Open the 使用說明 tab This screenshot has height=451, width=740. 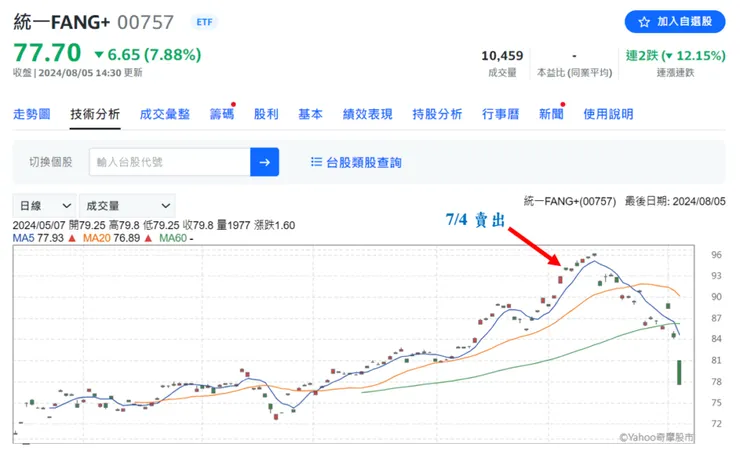click(x=608, y=114)
